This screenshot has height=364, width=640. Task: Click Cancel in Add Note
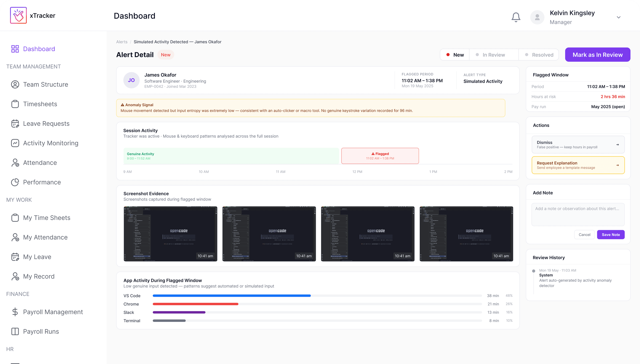[x=584, y=235]
